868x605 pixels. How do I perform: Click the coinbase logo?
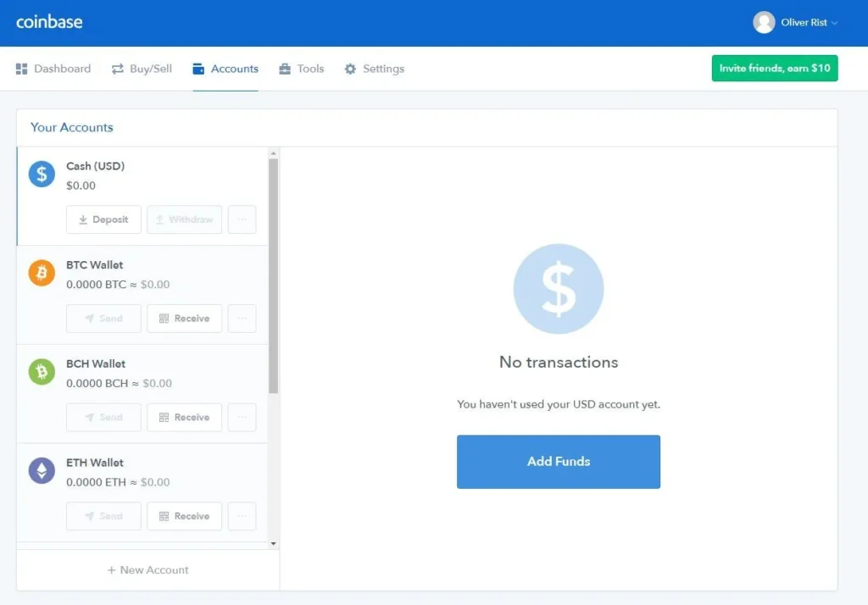pos(49,21)
